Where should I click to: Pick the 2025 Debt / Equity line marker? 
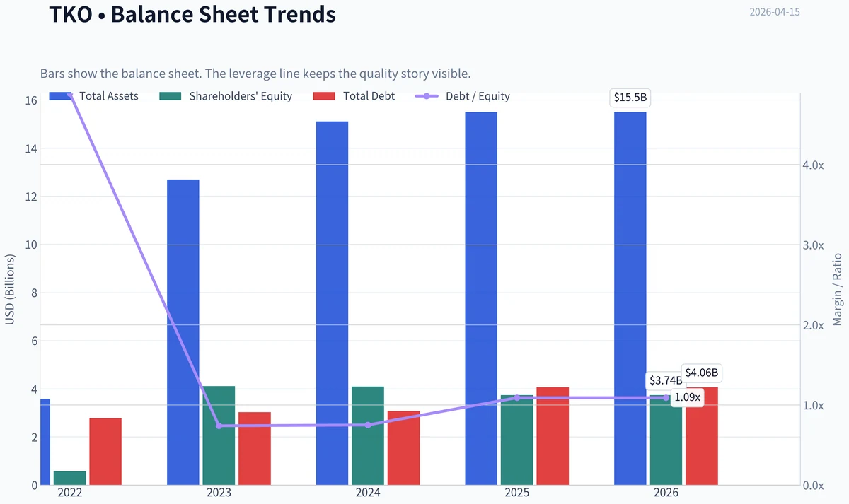pyautogui.click(x=517, y=398)
